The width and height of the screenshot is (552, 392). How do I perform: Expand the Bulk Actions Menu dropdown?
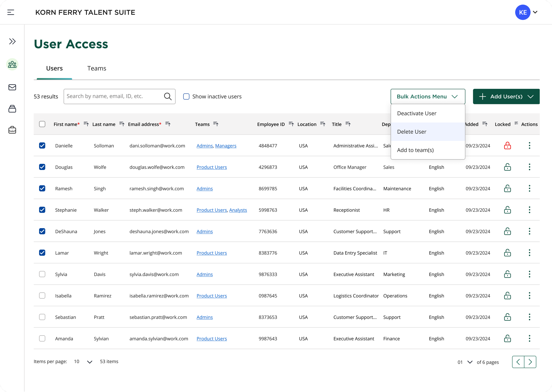(x=427, y=96)
